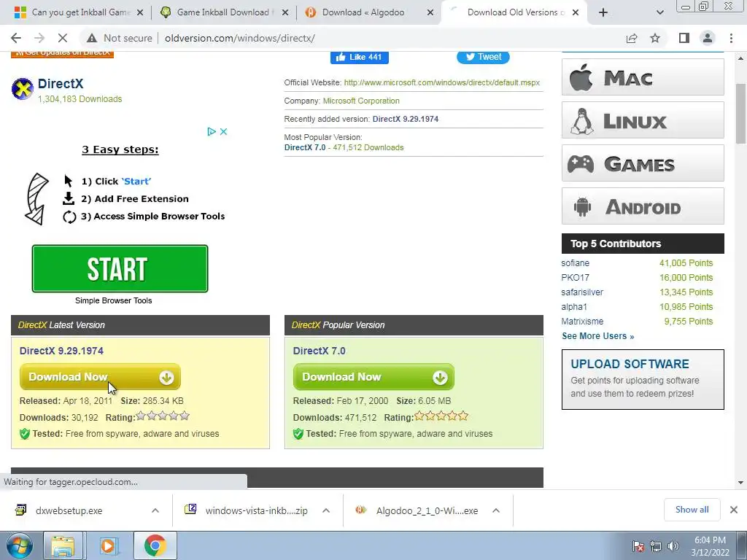Open the Chrome profile avatar menu

coord(708,38)
